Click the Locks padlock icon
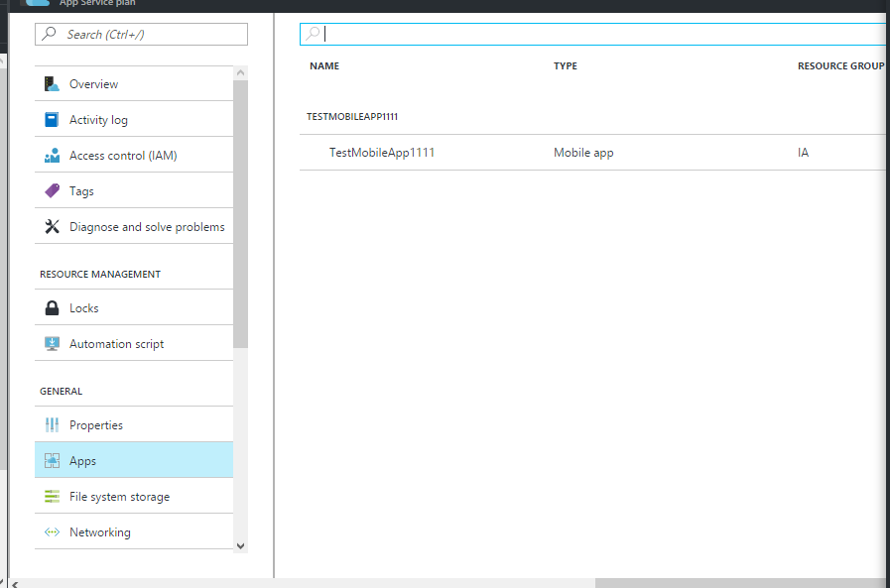The image size is (890, 588). tap(52, 308)
